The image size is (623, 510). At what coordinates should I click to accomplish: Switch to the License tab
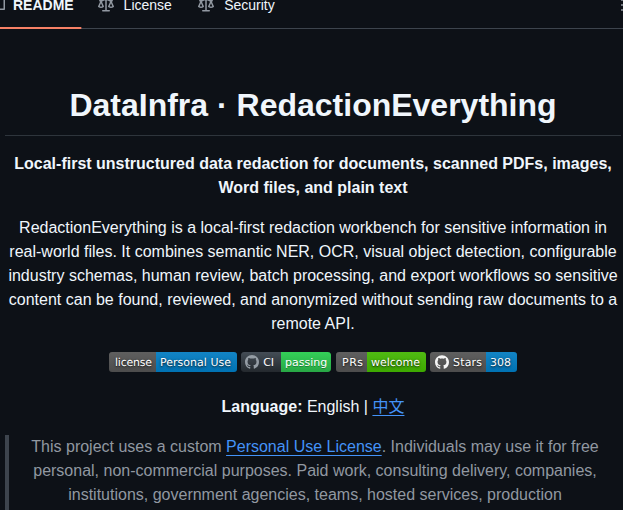[135, 7]
